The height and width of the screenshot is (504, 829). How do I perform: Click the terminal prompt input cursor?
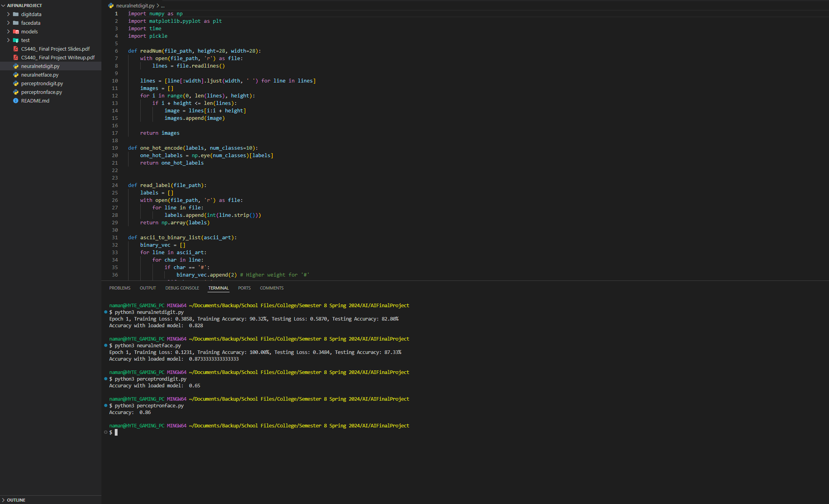point(116,432)
